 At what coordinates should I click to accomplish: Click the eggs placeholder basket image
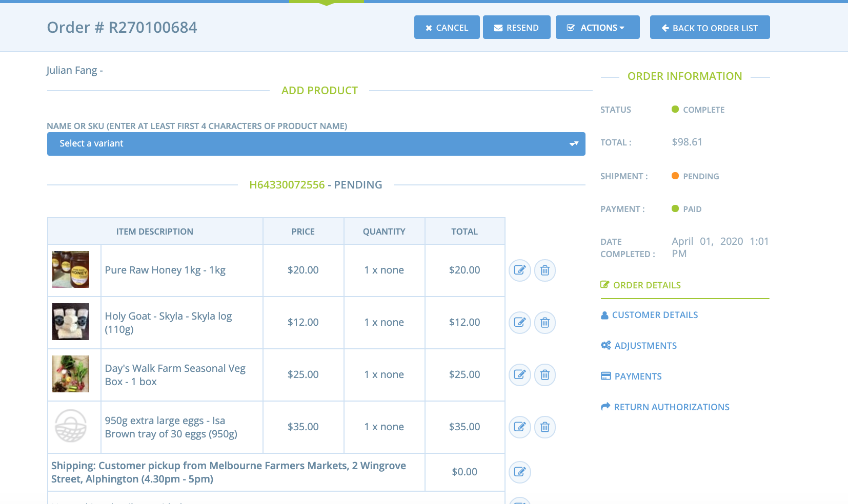pos(71,426)
